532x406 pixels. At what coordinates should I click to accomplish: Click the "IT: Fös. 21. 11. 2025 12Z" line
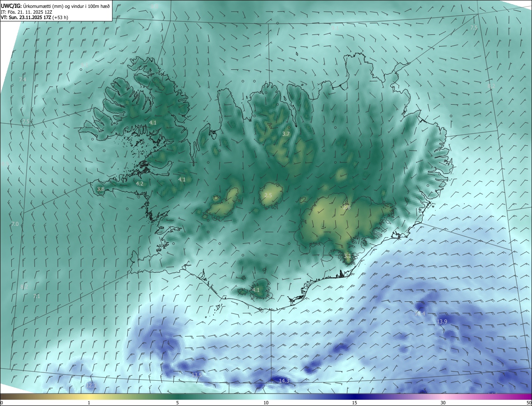(26, 12)
